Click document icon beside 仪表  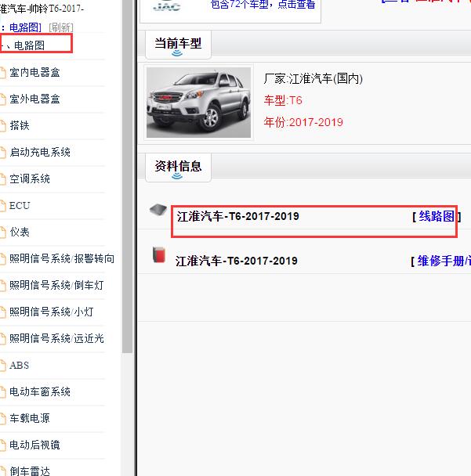[2, 233]
